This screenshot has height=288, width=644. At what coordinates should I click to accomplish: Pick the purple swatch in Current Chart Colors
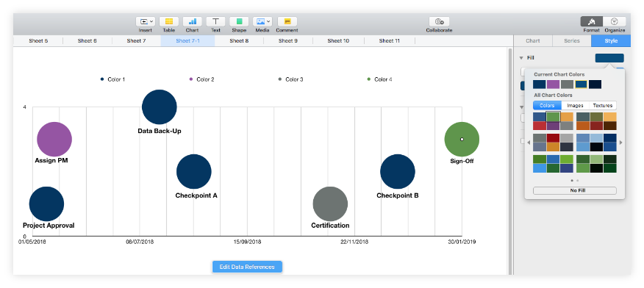point(554,84)
